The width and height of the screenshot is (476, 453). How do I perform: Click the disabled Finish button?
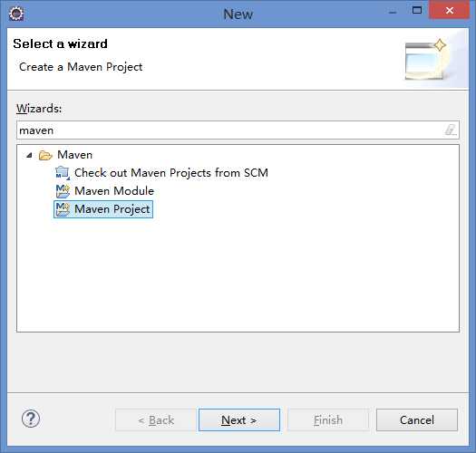click(x=328, y=419)
